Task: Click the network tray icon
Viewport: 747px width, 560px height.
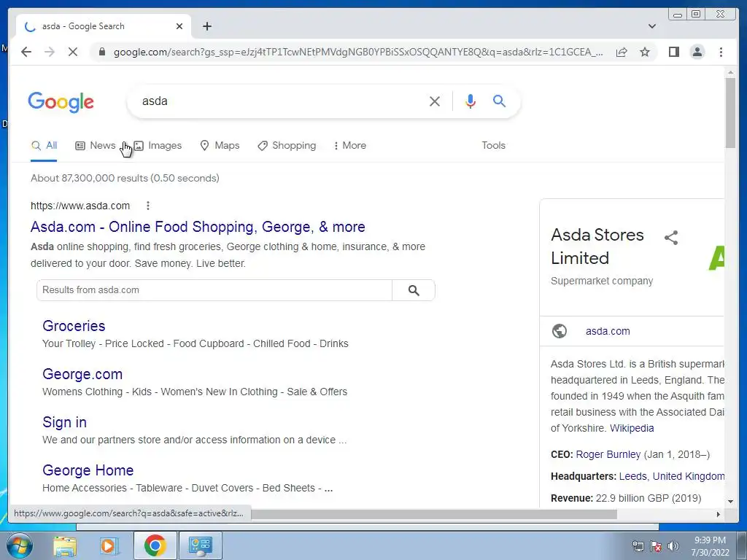Action: (638, 546)
